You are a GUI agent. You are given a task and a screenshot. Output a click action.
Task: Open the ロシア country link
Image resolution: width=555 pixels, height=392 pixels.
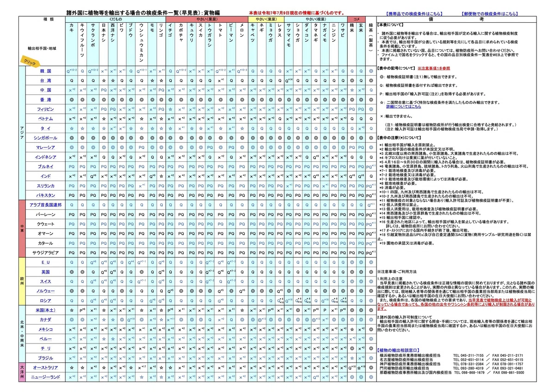(x=45, y=300)
